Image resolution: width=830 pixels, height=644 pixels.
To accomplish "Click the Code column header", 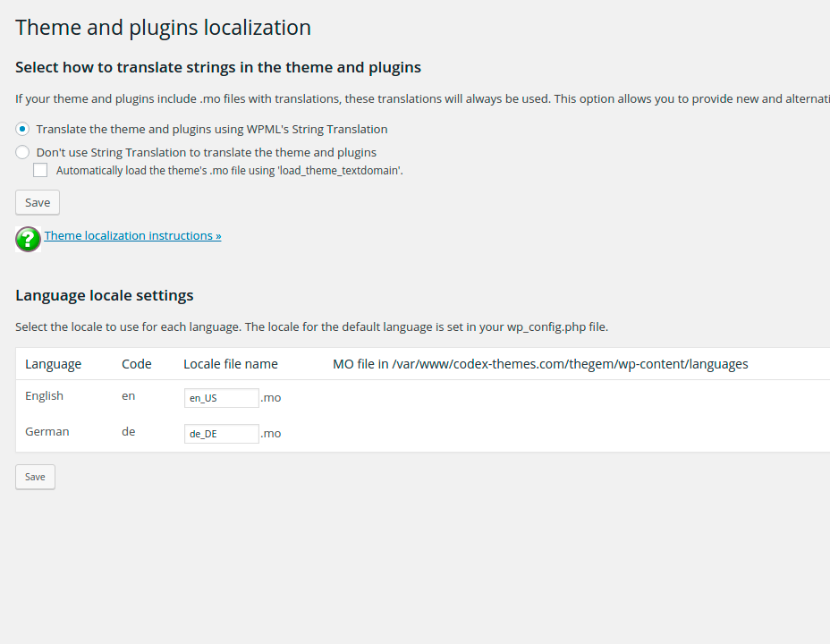I will 137,364.
